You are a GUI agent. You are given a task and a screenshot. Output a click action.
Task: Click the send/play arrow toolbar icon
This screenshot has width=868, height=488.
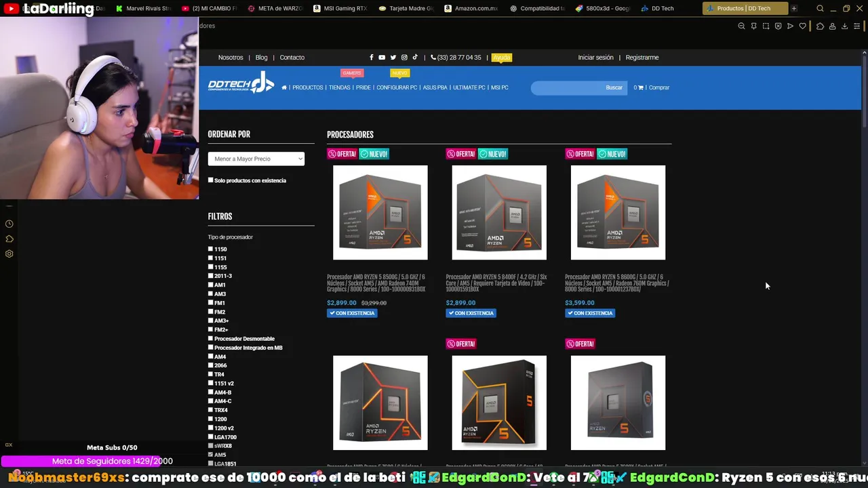coord(790,26)
